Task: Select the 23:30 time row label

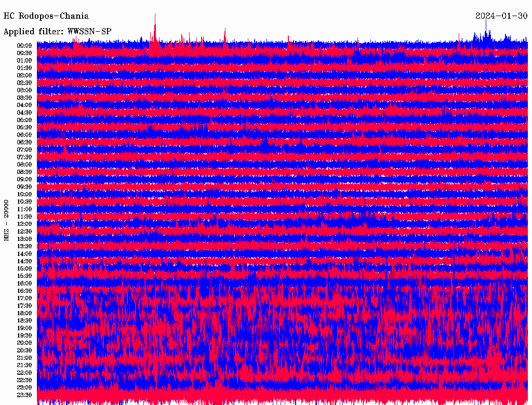Action: click(x=24, y=395)
